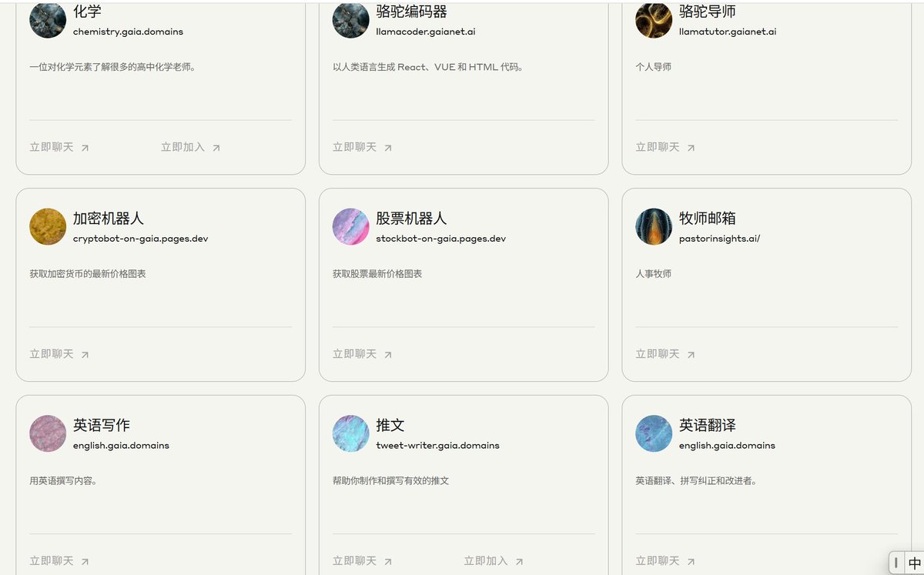
Task: Start chat with 骆驼编码器 via 立即聊天
Action: pyautogui.click(x=362, y=147)
